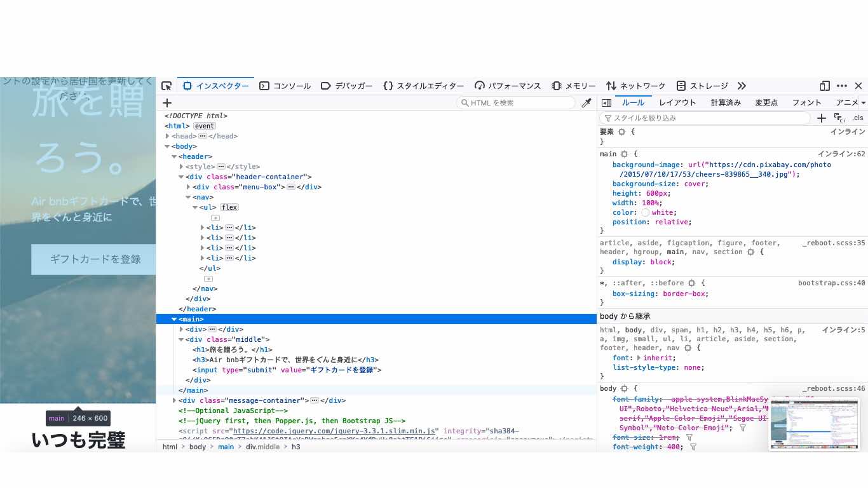Open the スタイルエディター tab
This screenshot has height=488, width=868.
pyautogui.click(x=424, y=86)
